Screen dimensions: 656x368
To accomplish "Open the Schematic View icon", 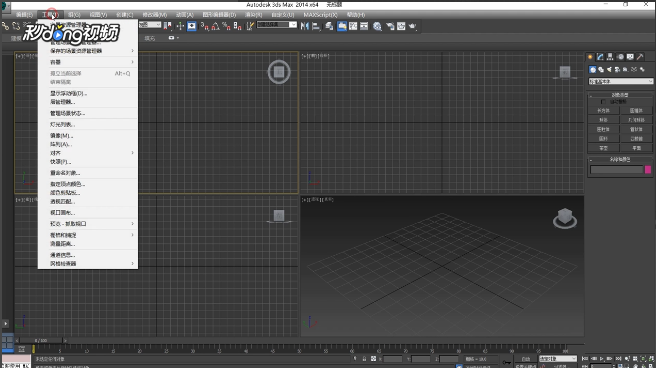I will point(364,26).
